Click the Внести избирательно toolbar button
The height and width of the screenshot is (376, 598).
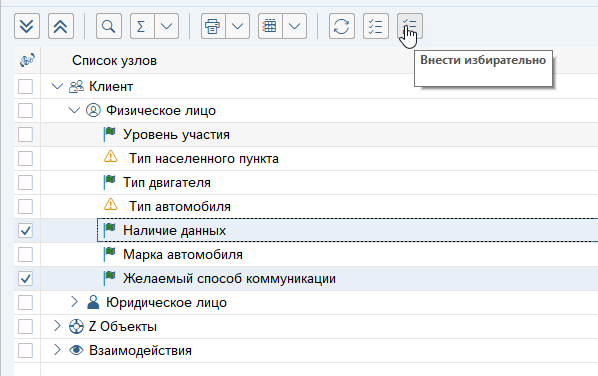pyautogui.click(x=410, y=26)
